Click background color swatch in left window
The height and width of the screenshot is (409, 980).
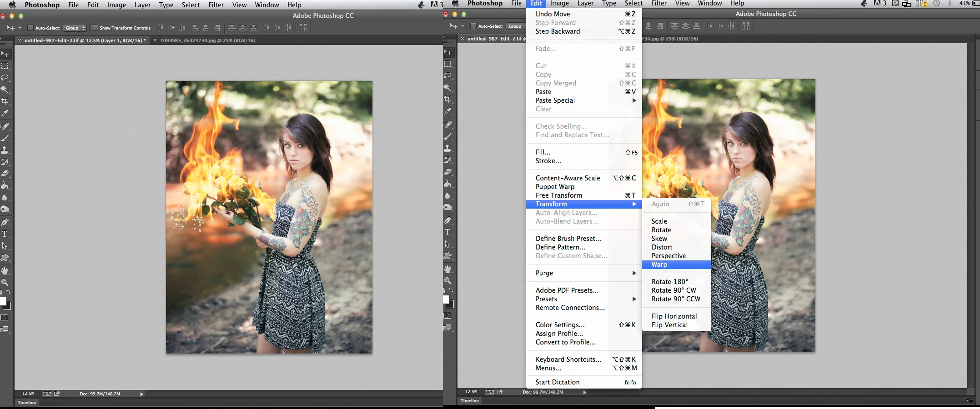(x=8, y=307)
